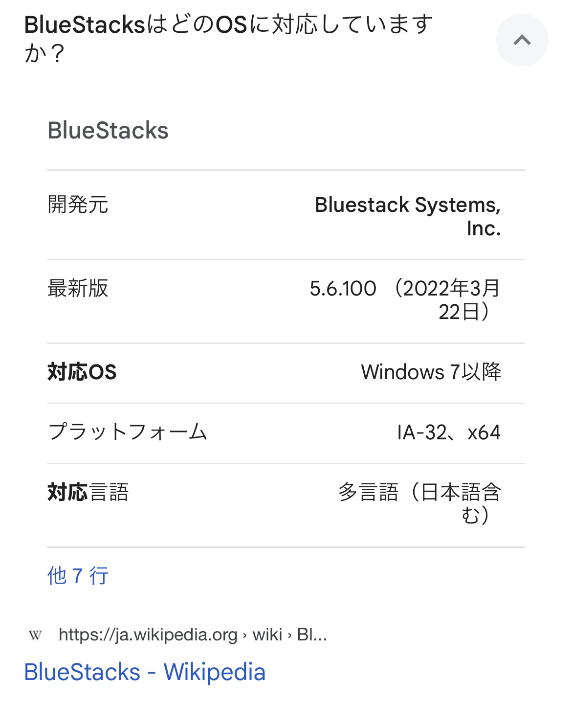
Task: Click the "BlueStacks" table heading
Action: [108, 131]
